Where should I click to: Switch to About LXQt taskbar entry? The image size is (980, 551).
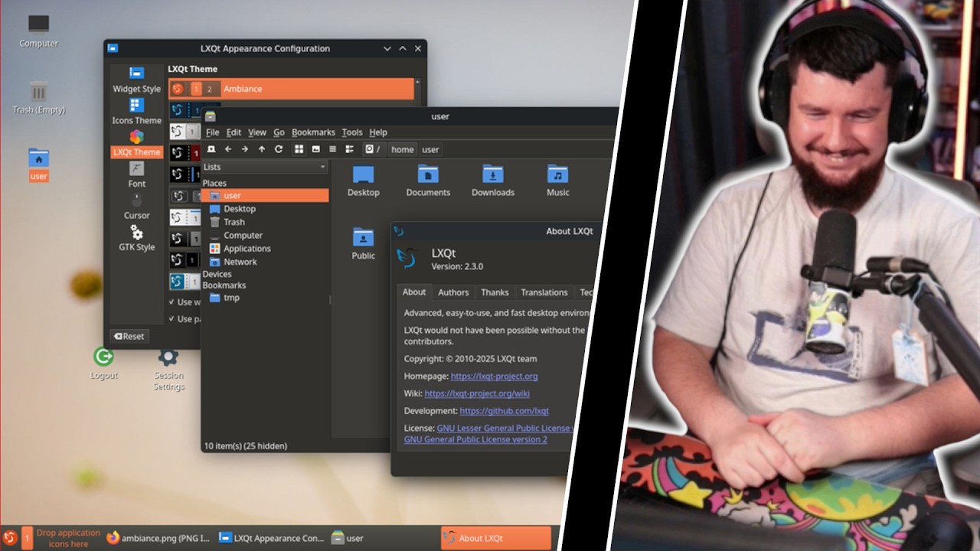(496, 538)
